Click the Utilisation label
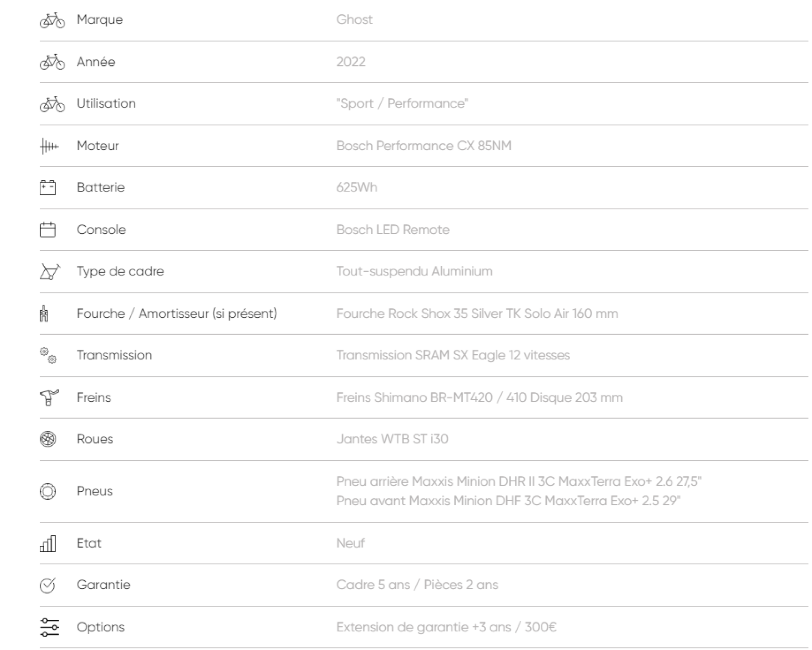Screen dimensions: 812x650 [x=106, y=103]
